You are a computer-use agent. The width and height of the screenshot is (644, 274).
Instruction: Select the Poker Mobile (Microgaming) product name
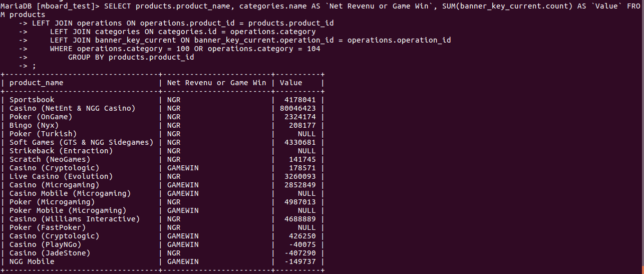pyautogui.click(x=68, y=210)
